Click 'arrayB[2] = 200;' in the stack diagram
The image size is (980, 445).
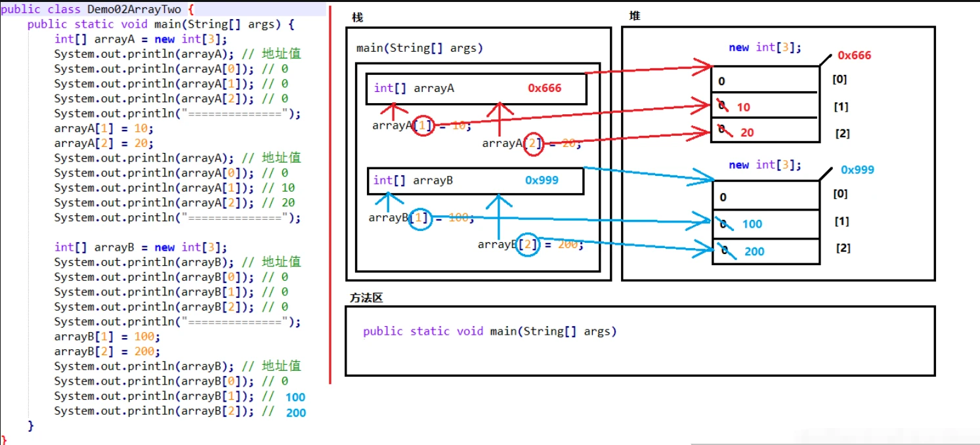click(x=530, y=244)
